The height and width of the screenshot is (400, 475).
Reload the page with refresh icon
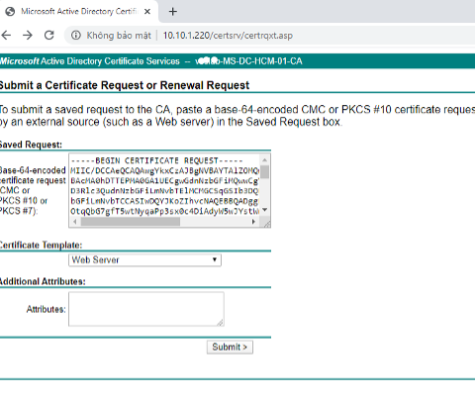(x=49, y=35)
